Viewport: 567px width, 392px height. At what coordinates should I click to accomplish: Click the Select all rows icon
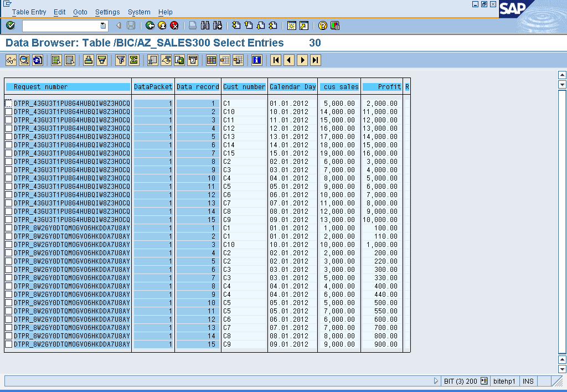coord(56,60)
